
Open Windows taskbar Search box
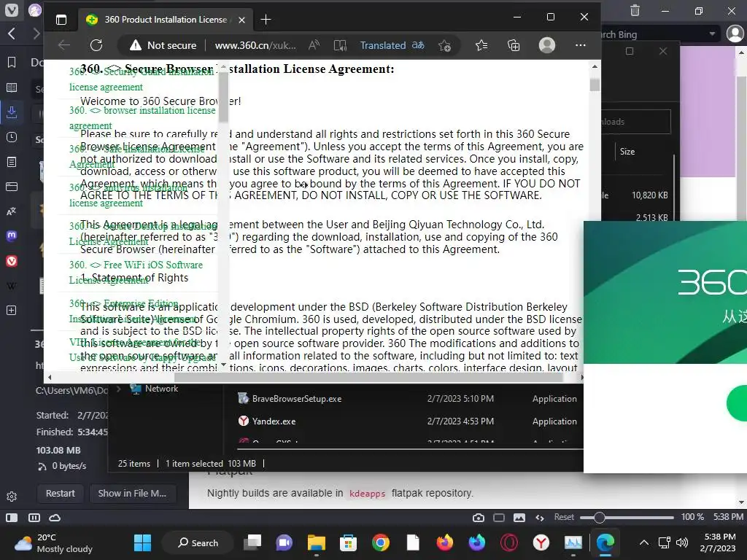pos(198,542)
